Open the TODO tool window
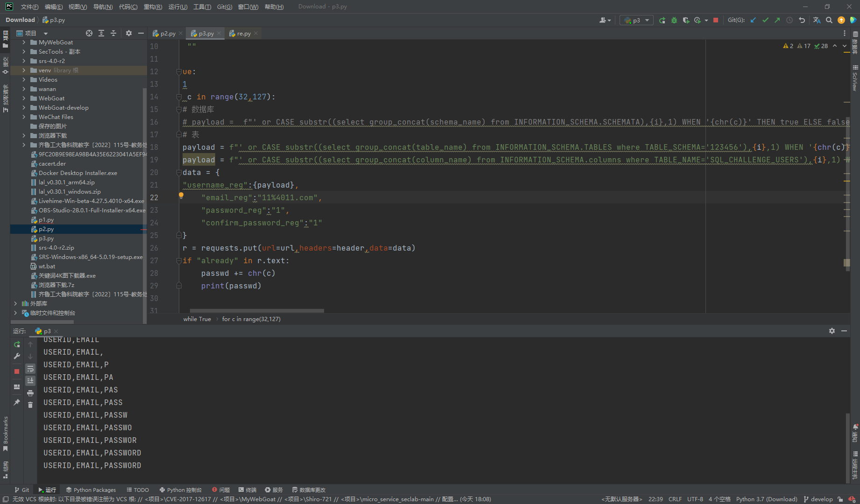The image size is (860, 504). (x=138, y=490)
